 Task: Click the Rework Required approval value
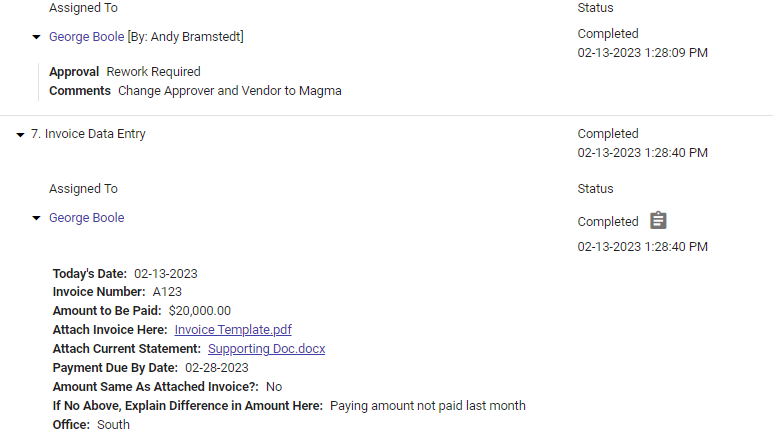[153, 72]
